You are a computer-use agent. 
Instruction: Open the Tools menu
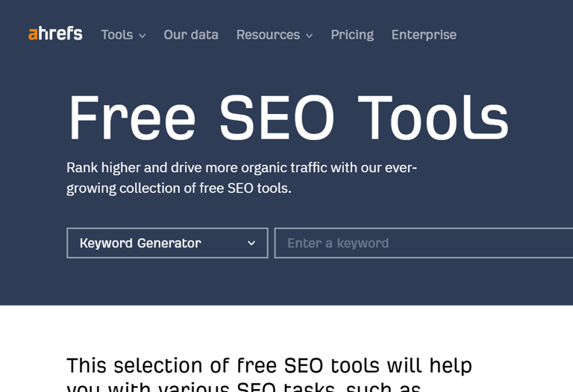[123, 35]
